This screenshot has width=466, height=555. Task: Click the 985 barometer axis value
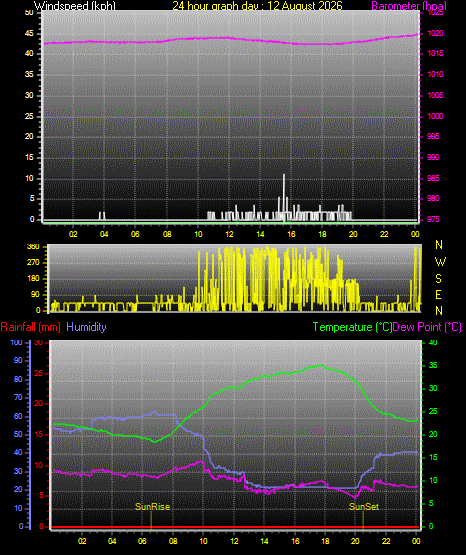(x=433, y=178)
